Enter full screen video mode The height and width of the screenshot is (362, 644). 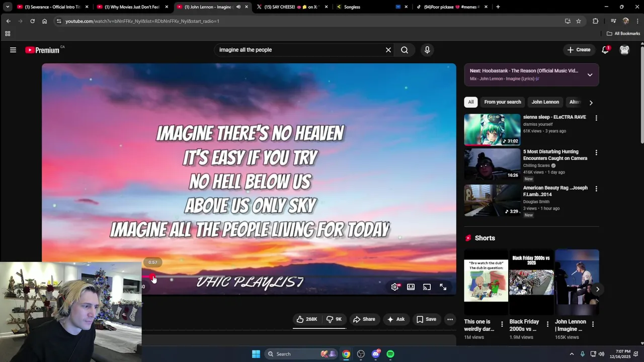pos(443,287)
